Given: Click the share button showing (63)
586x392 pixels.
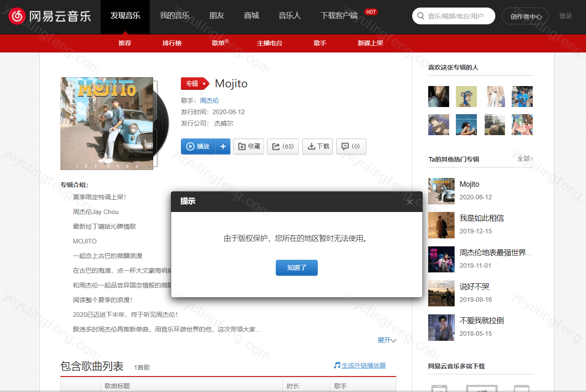Looking at the screenshot, I should point(283,146).
